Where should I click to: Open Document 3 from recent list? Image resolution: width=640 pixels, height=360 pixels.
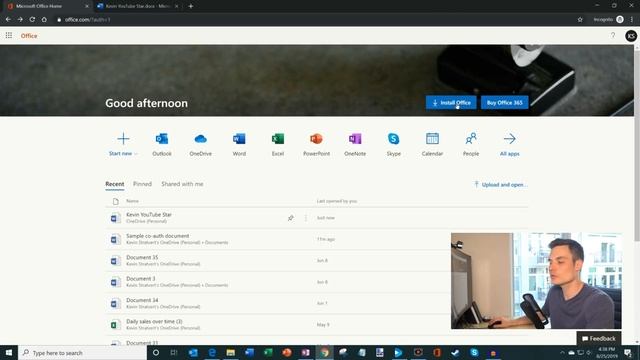pos(140,279)
